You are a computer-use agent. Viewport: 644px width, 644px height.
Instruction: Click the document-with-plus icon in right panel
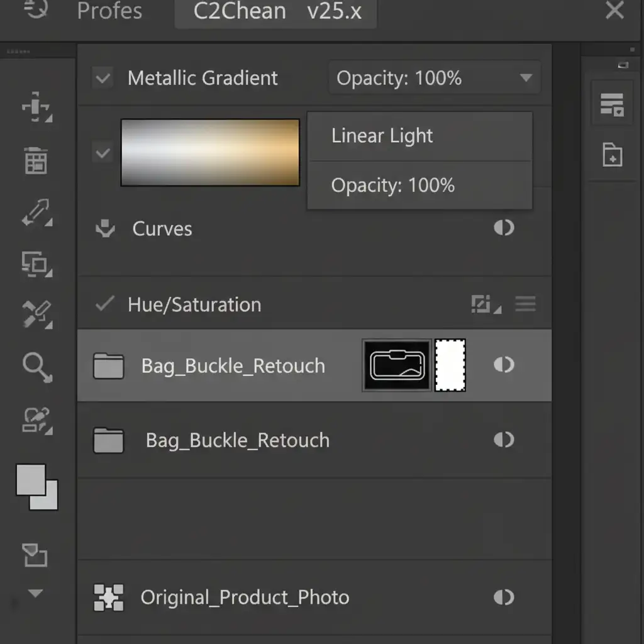click(x=612, y=154)
